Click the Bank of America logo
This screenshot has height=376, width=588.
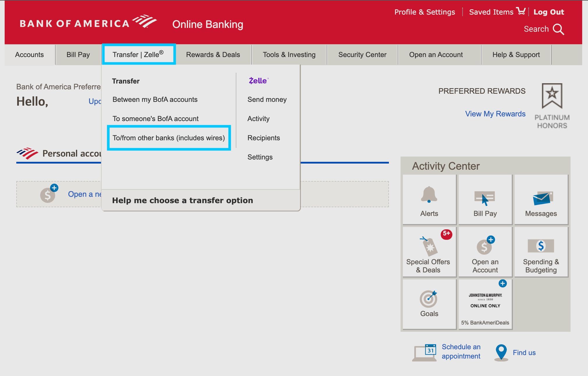[x=88, y=22]
